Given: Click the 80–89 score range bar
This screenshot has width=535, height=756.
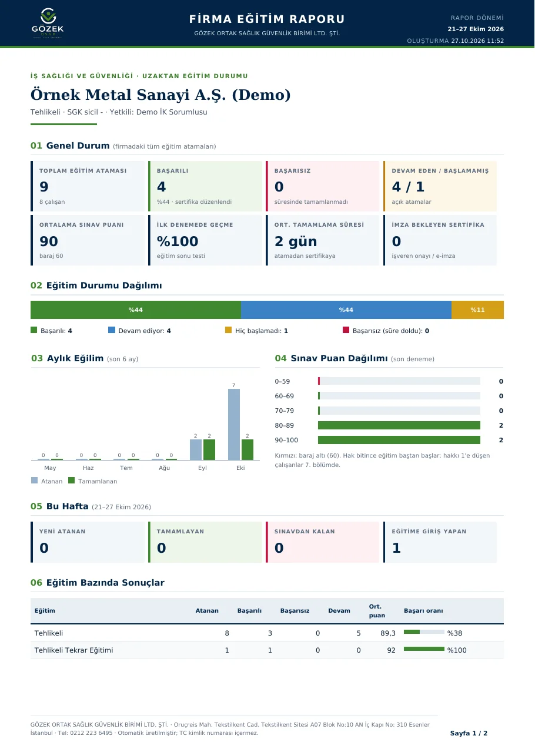Looking at the screenshot, I should [399, 425].
